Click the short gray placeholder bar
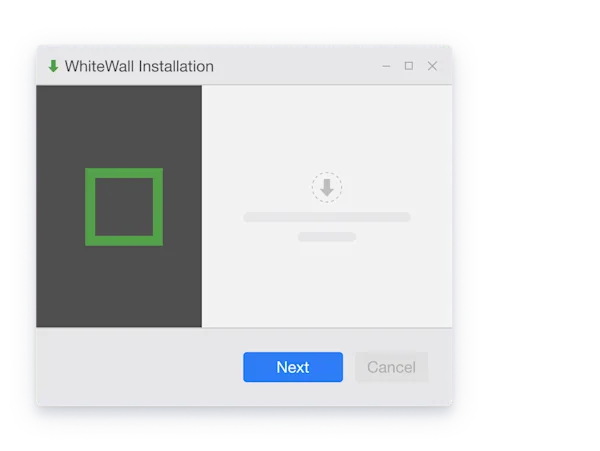Viewport: 600px width, 451px height. point(327,237)
